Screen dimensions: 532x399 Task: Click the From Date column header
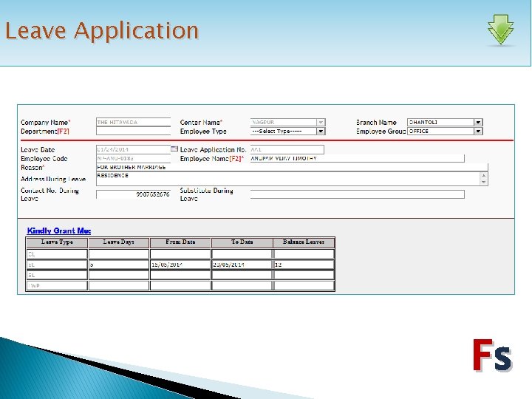[x=180, y=242]
